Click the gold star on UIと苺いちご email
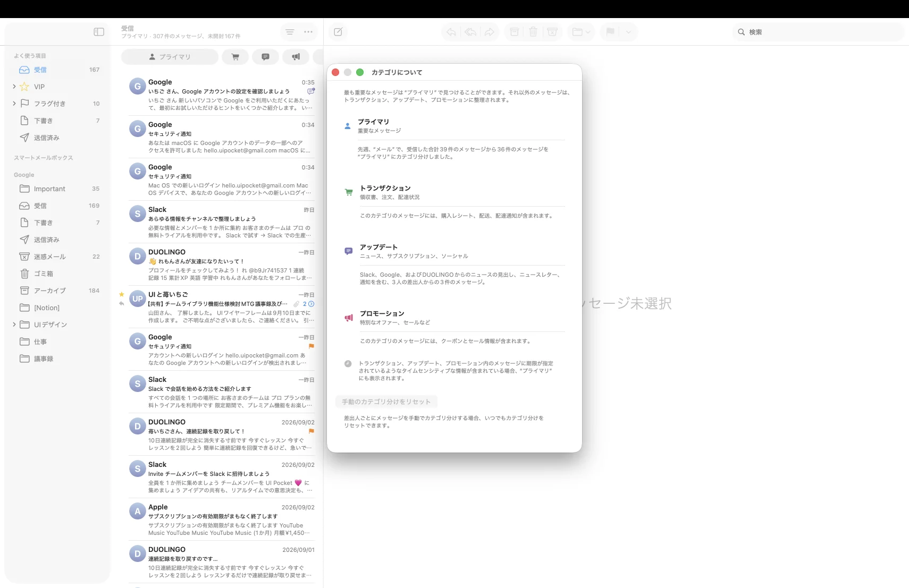The height and width of the screenshot is (588, 909). coord(122,294)
